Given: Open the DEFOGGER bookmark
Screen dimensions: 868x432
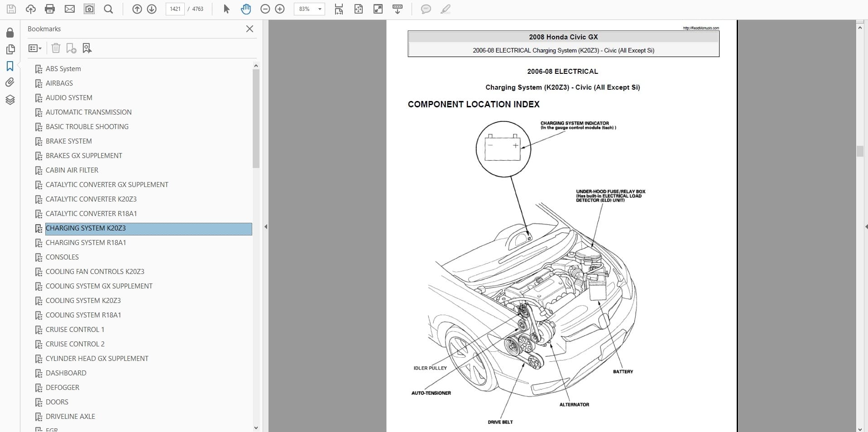Looking at the screenshot, I should (62, 388).
